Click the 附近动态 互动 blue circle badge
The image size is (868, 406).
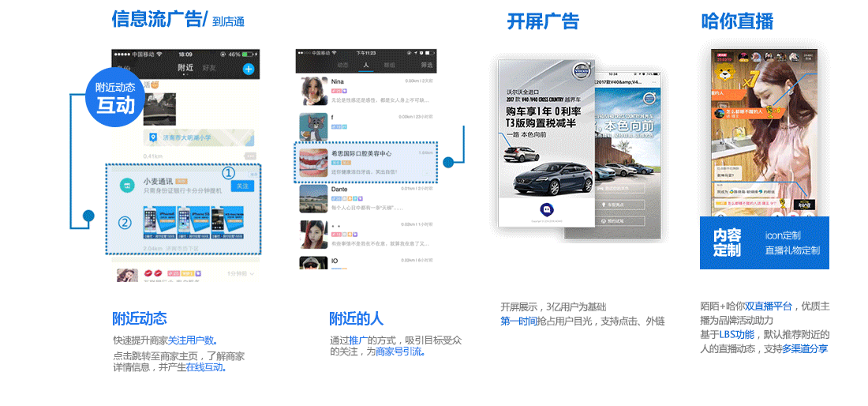tap(115, 96)
